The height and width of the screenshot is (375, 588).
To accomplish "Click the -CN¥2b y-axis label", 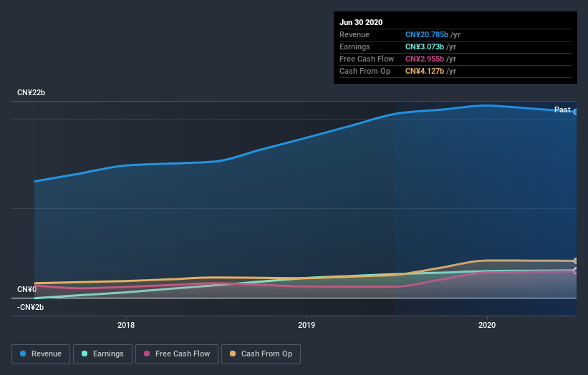I will point(30,307).
